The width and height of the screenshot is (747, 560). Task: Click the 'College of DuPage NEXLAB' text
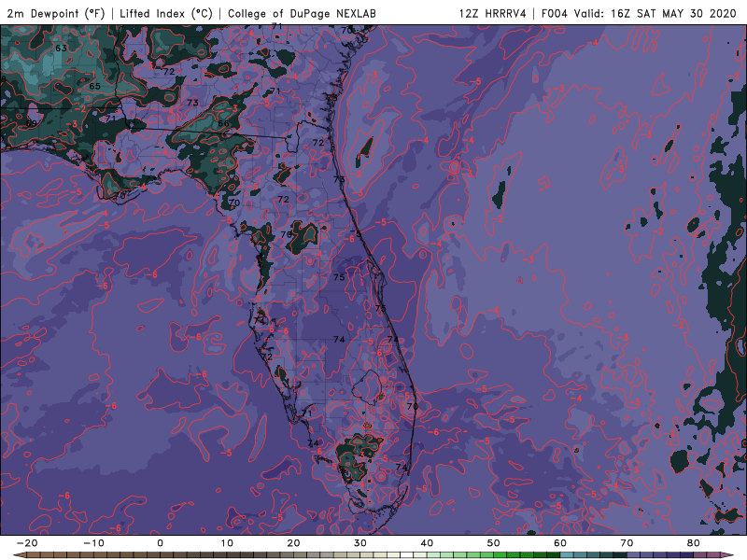pyautogui.click(x=302, y=14)
